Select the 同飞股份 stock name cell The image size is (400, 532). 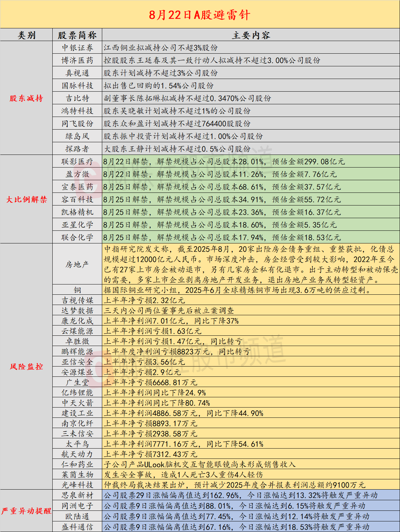77,123
